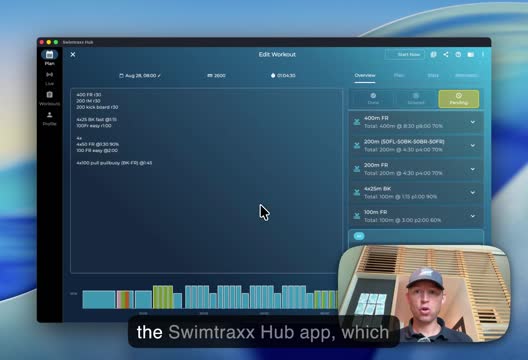Click the swim icon on the 4x25m BK row
This screenshot has height=360, width=528.
point(357,192)
